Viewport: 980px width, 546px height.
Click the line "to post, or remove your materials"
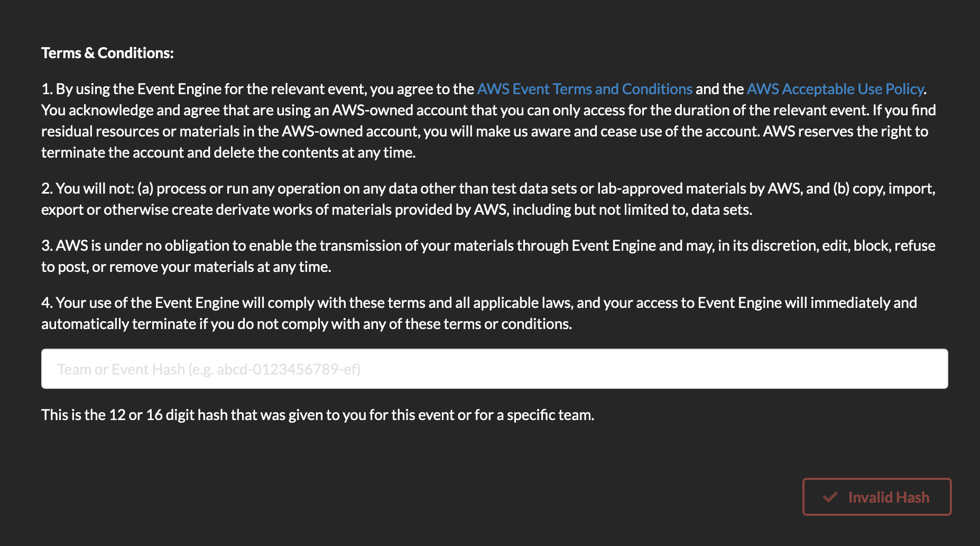pyautogui.click(x=186, y=267)
